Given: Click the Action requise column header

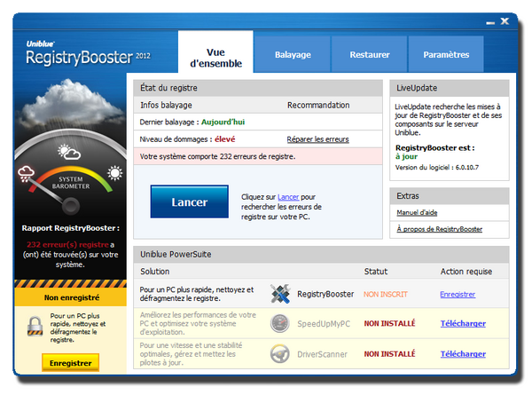Looking at the screenshot, I should 466,272.
